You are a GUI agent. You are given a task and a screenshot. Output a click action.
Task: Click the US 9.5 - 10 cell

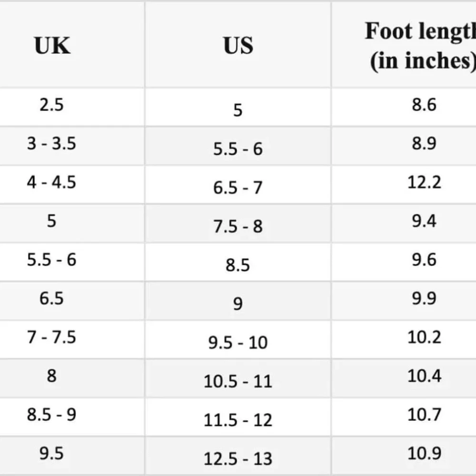point(238,343)
